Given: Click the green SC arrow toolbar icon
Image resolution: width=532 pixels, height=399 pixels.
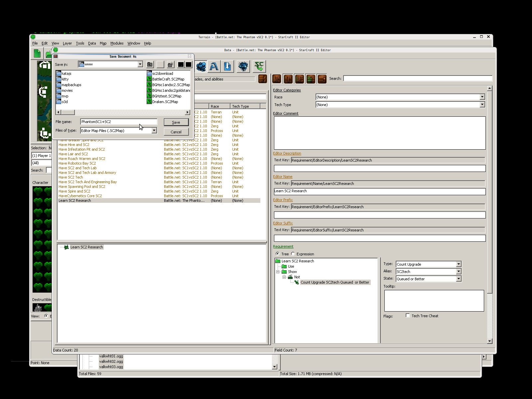Looking at the screenshot, I should pyautogui.click(x=259, y=66).
